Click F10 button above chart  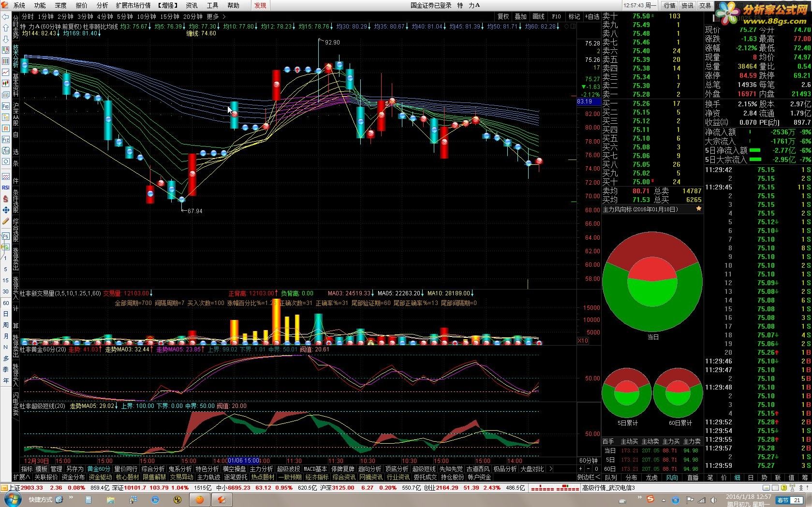click(556, 16)
